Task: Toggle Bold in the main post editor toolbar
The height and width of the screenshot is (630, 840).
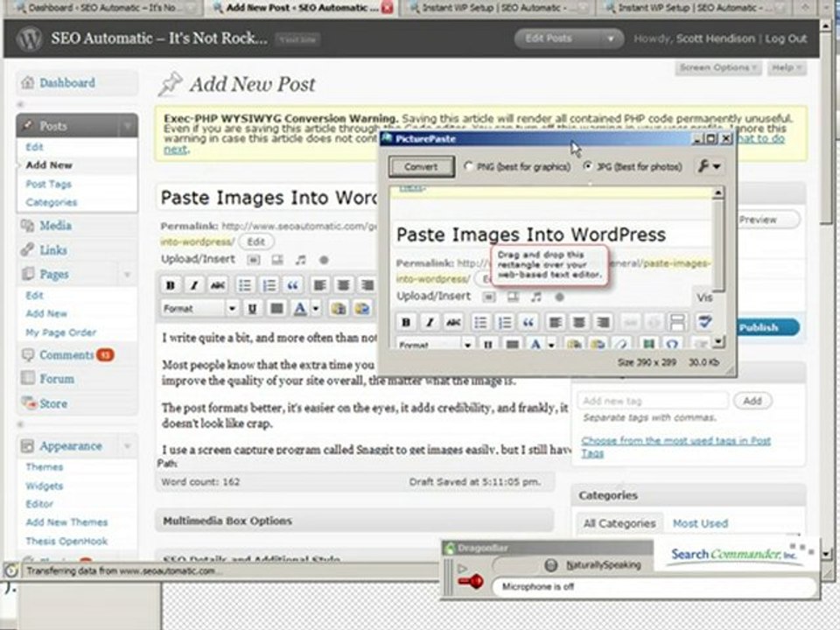Action: pyautogui.click(x=171, y=285)
